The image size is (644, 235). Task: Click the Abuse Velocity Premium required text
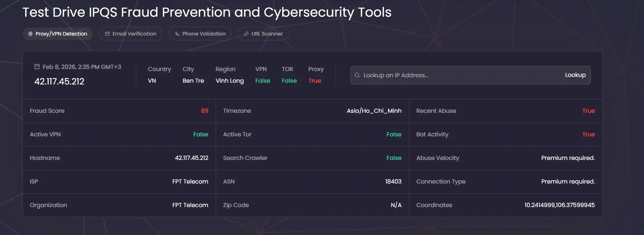pos(568,158)
